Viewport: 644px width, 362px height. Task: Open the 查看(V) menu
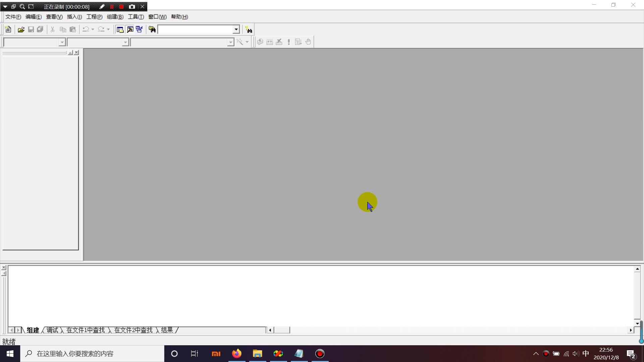(54, 17)
